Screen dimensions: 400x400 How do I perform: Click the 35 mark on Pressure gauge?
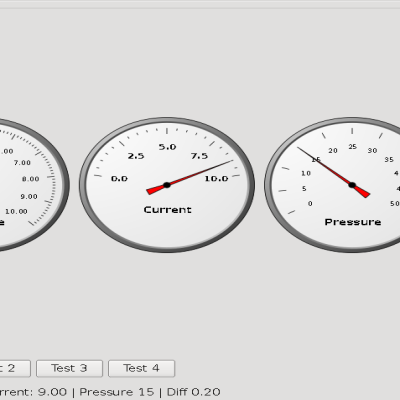tap(389, 160)
